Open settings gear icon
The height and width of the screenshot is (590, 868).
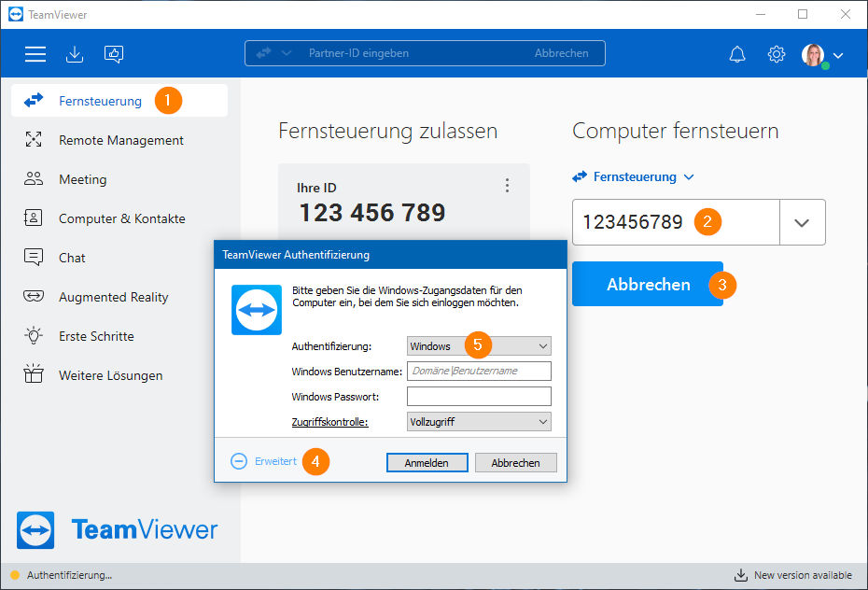[777, 54]
